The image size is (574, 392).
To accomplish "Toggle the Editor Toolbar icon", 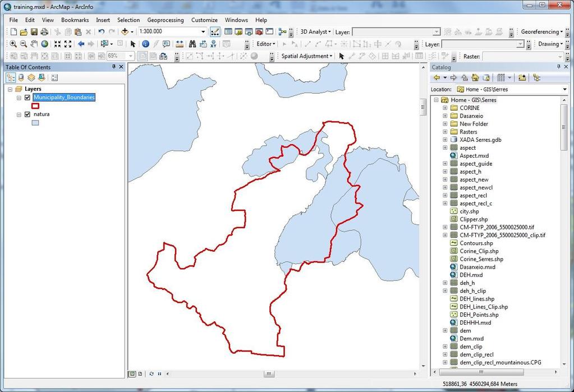I will point(215,32).
